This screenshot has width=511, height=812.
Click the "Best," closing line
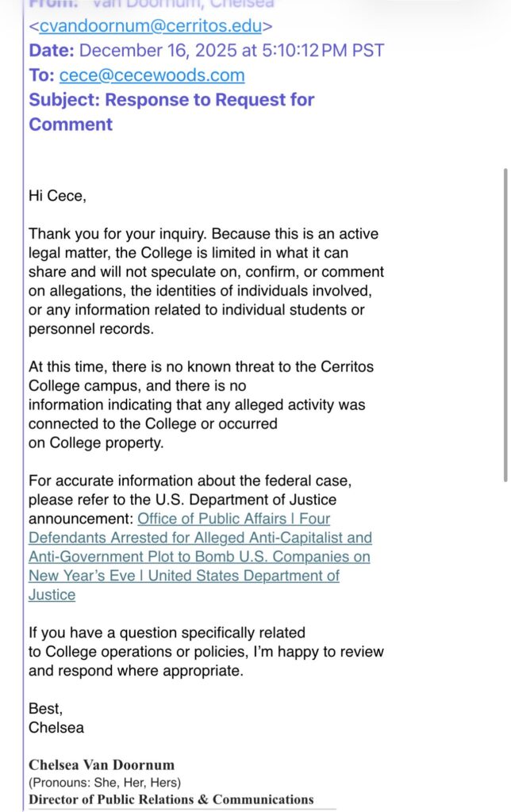click(x=44, y=709)
